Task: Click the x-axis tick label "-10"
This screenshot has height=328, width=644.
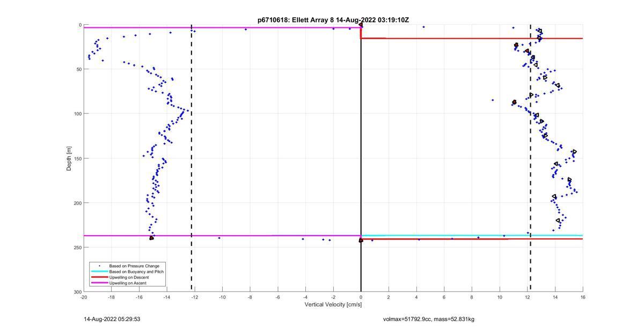Action: (222, 297)
